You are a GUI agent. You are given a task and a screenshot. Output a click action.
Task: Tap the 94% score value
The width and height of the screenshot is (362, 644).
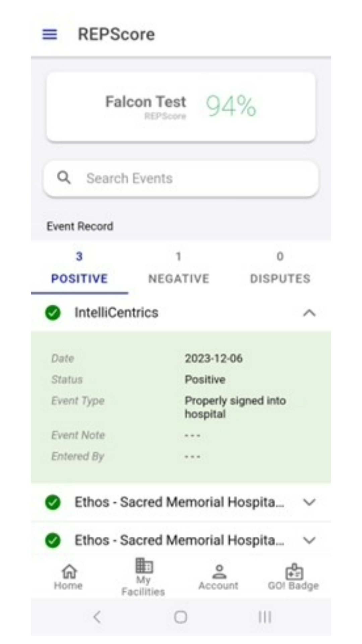(231, 106)
